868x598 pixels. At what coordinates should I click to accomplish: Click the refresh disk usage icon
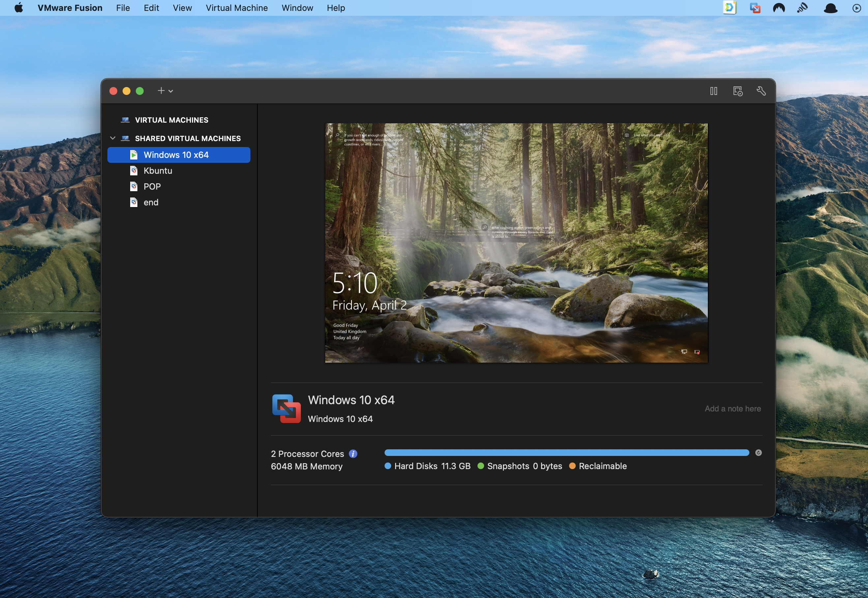click(x=758, y=453)
